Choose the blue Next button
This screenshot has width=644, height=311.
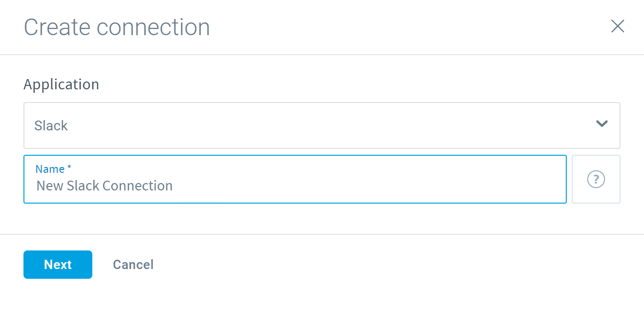58,265
